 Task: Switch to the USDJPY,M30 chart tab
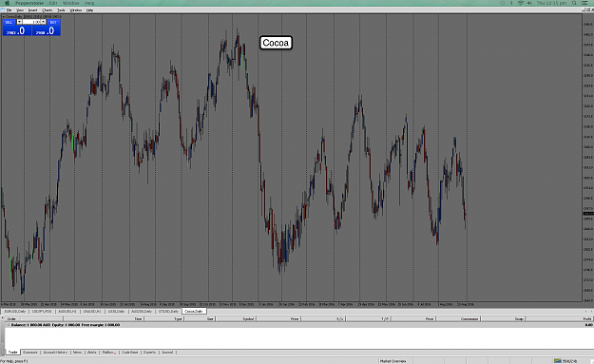tap(42, 311)
